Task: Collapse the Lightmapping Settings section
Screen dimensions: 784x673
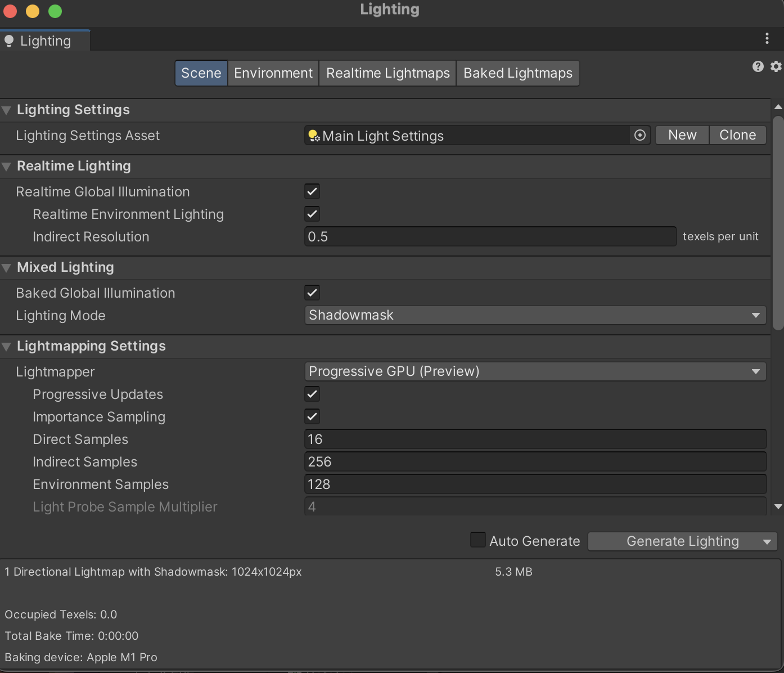Action: (x=7, y=347)
